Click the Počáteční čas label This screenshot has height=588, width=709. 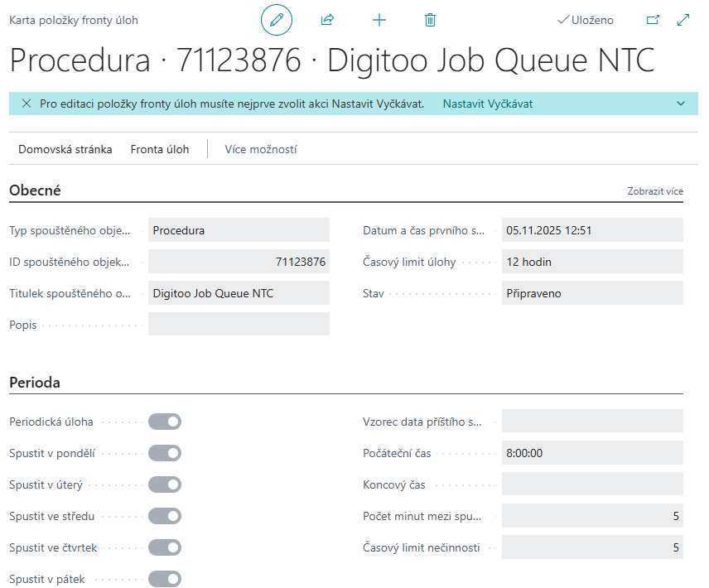[x=397, y=453]
